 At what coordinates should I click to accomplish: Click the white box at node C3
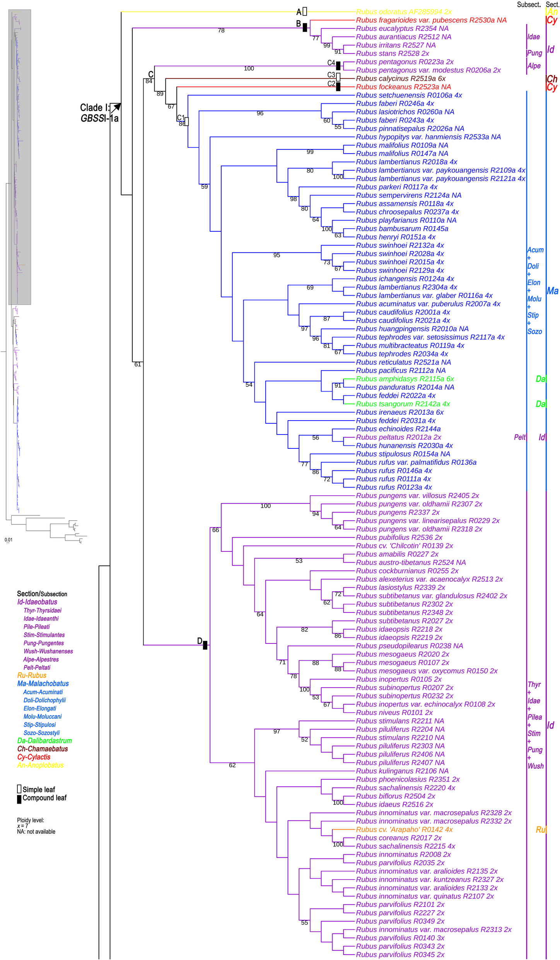click(338, 77)
